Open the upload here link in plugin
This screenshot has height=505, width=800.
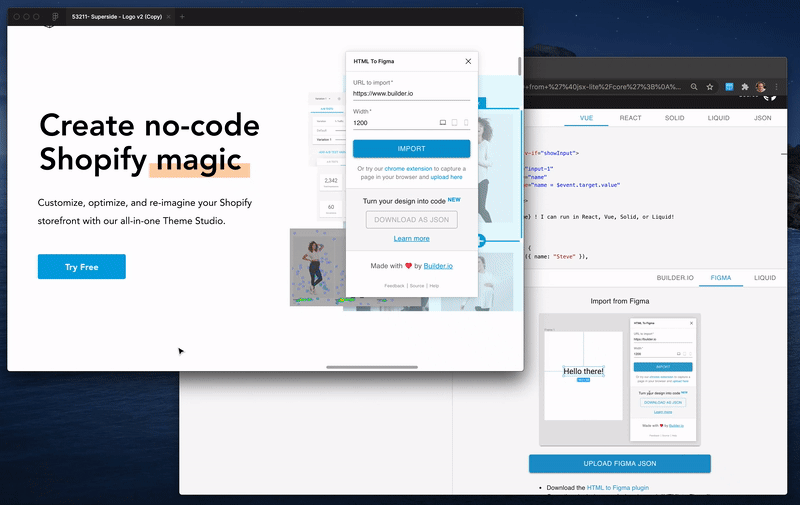click(446, 177)
